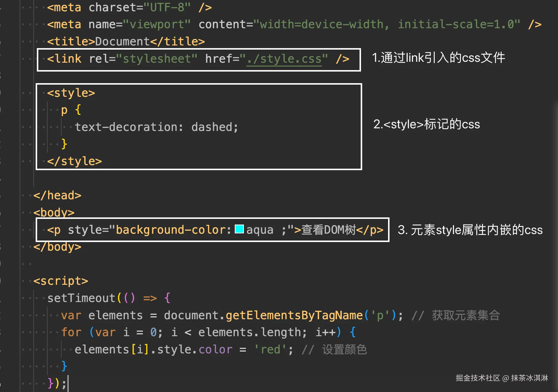Viewport: 558px width, 392px height.
Task: Click the opening style tag
Action: click(71, 93)
